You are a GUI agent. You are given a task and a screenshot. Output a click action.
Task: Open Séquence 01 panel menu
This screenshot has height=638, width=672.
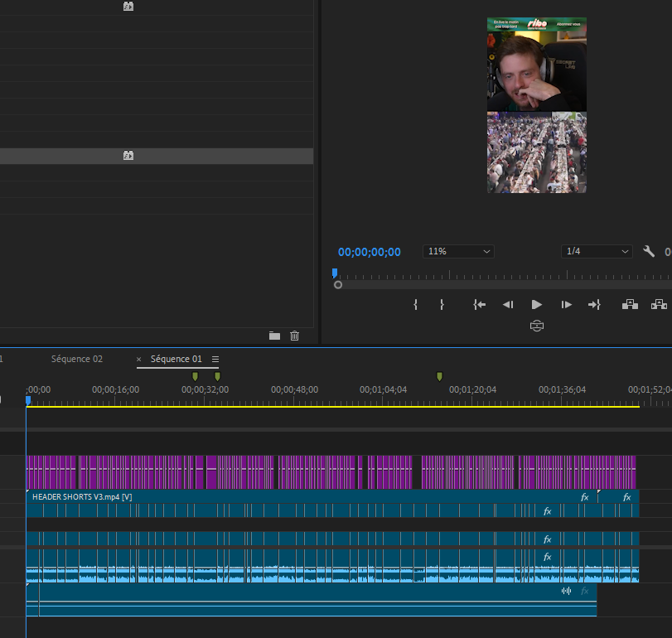(x=215, y=359)
